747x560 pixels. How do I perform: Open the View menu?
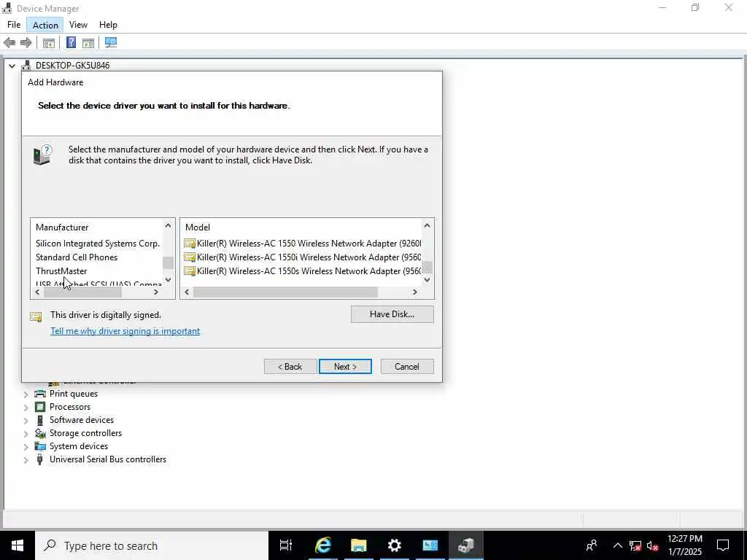click(78, 25)
